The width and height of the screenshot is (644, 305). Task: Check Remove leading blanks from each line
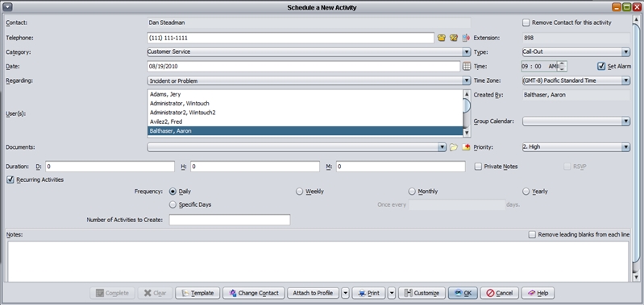click(532, 234)
